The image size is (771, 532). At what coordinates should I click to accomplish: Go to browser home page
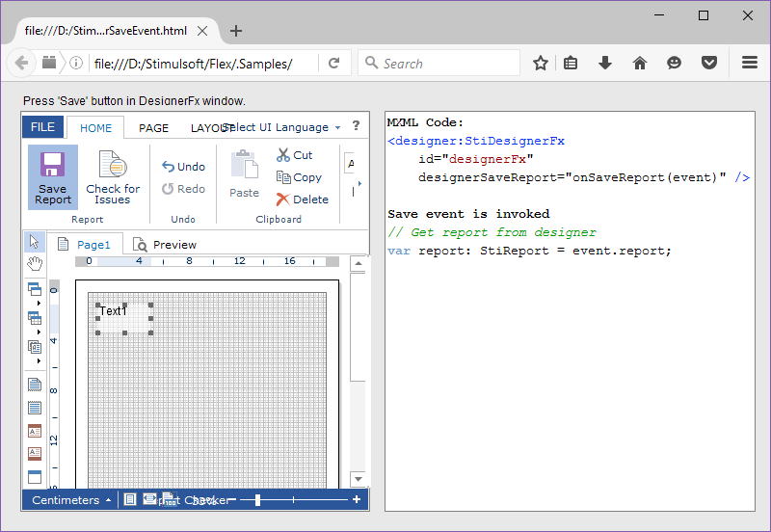click(640, 63)
